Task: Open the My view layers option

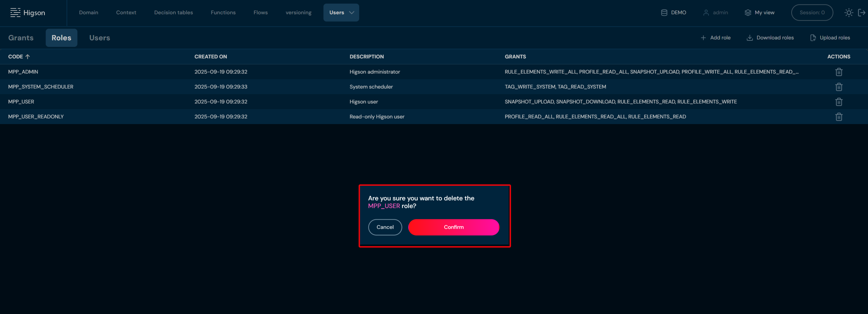Action: point(759,13)
